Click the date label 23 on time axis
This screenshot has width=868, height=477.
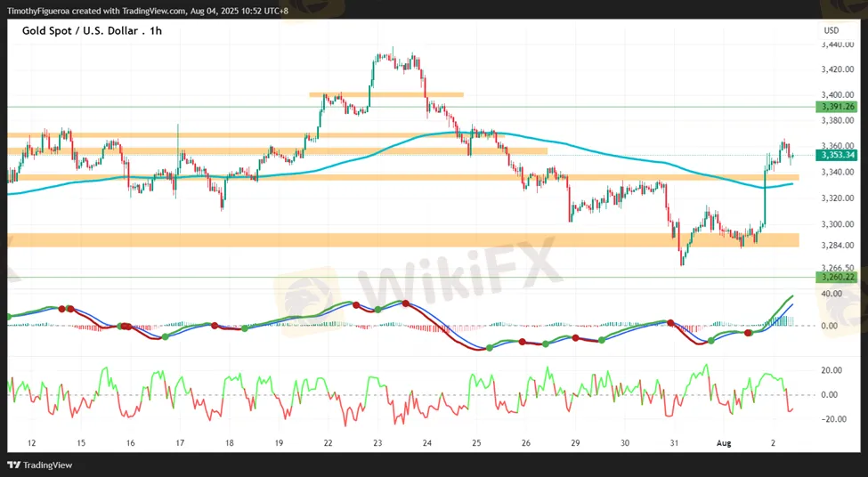click(x=377, y=443)
